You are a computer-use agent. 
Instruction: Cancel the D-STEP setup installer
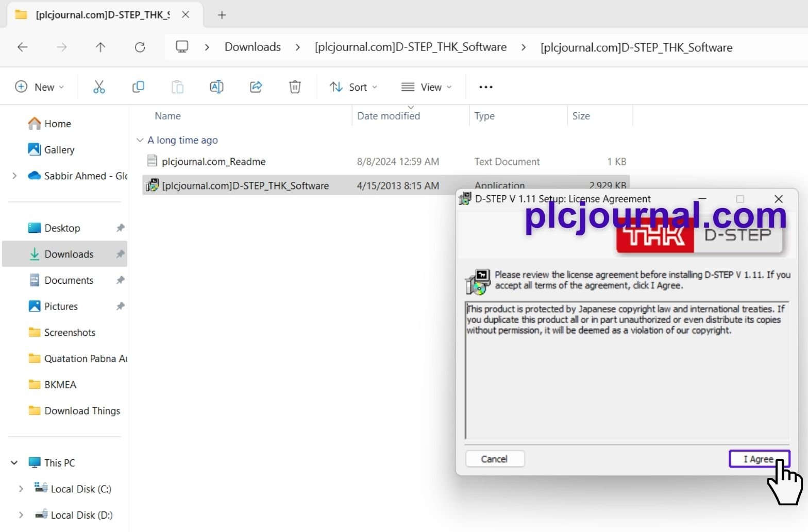pos(495,459)
